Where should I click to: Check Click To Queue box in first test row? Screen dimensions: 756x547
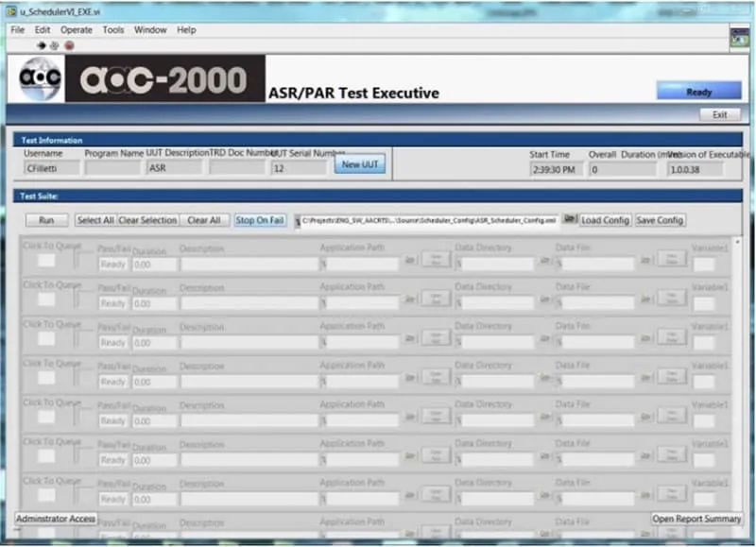click(46, 261)
